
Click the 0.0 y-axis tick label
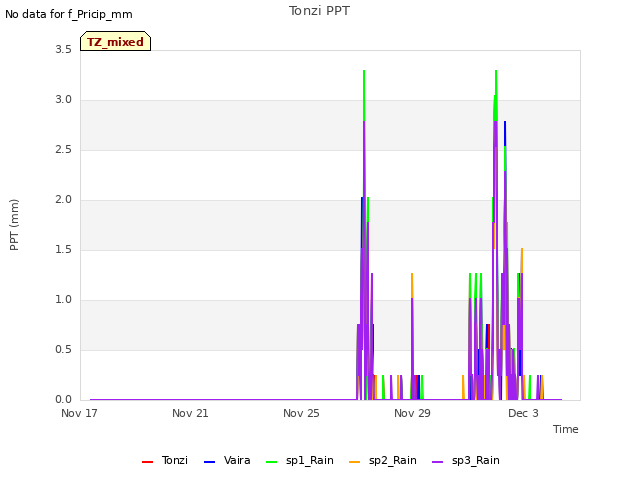point(64,400)
